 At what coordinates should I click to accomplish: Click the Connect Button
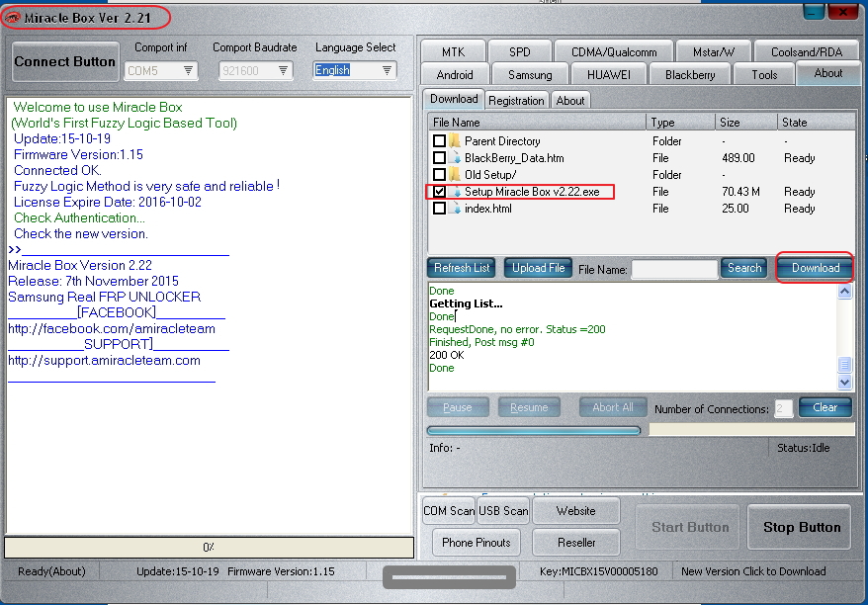[65, 61]
